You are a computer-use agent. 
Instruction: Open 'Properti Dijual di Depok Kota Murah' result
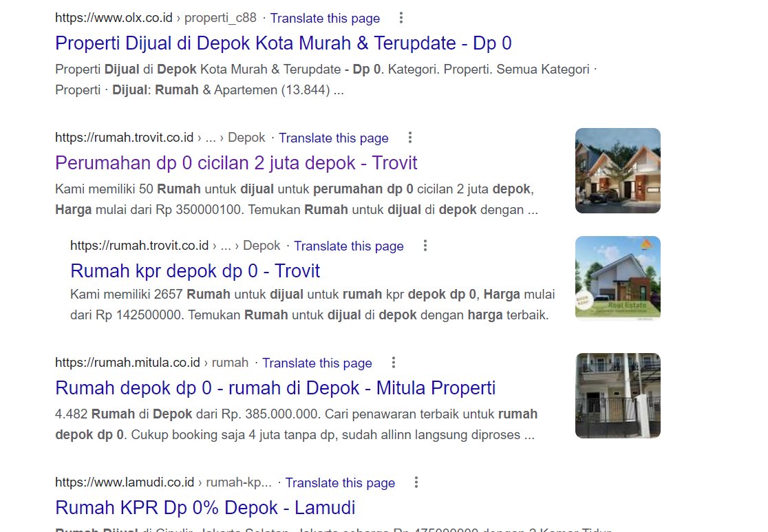click(283, 43)
